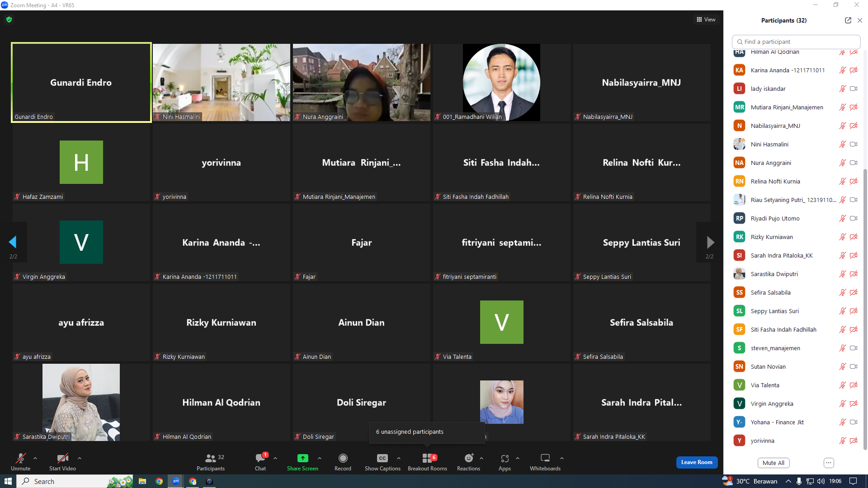This screenshot has height=488, width=868.
Task: Click Start Video camera icon
Action: coord(62,458)
